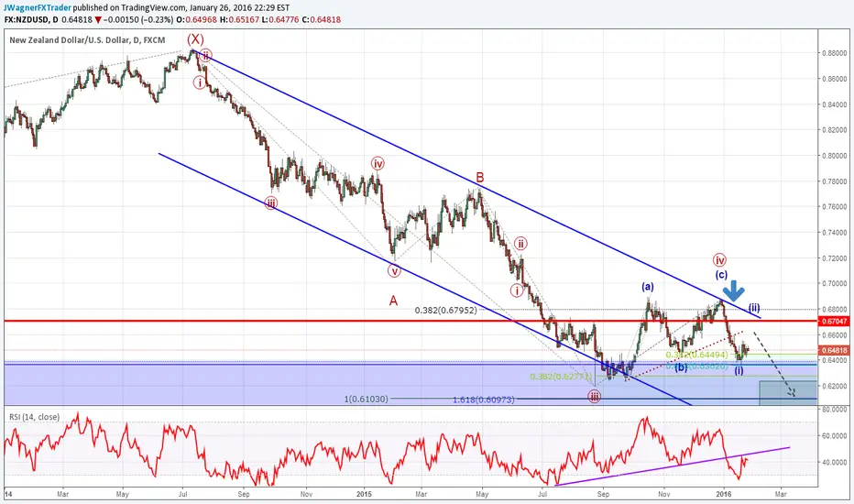The height and width of the screenshot is (504, 854).
Task: Click the blue down arrow annotation
Action: (734, 291)
